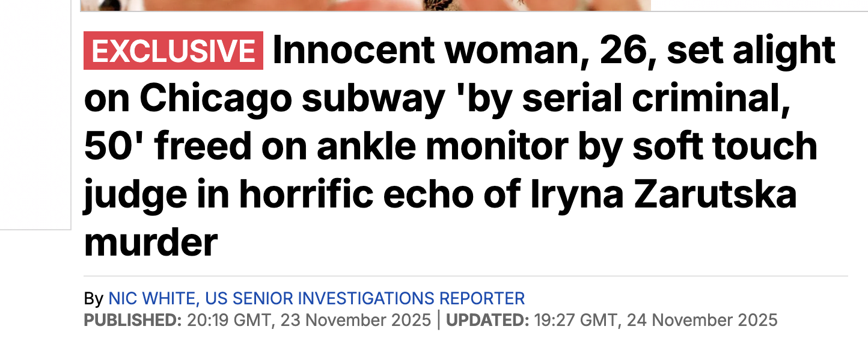
Task: Click the 24 November 2025 updated time
Action: 655,319
